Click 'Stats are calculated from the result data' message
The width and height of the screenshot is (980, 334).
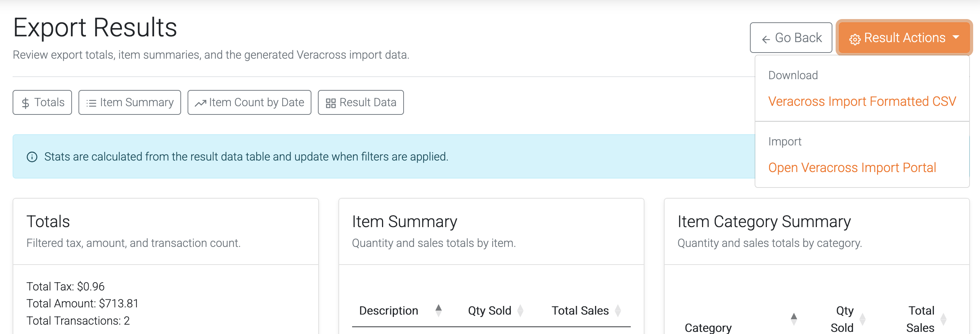pos(246,156)
